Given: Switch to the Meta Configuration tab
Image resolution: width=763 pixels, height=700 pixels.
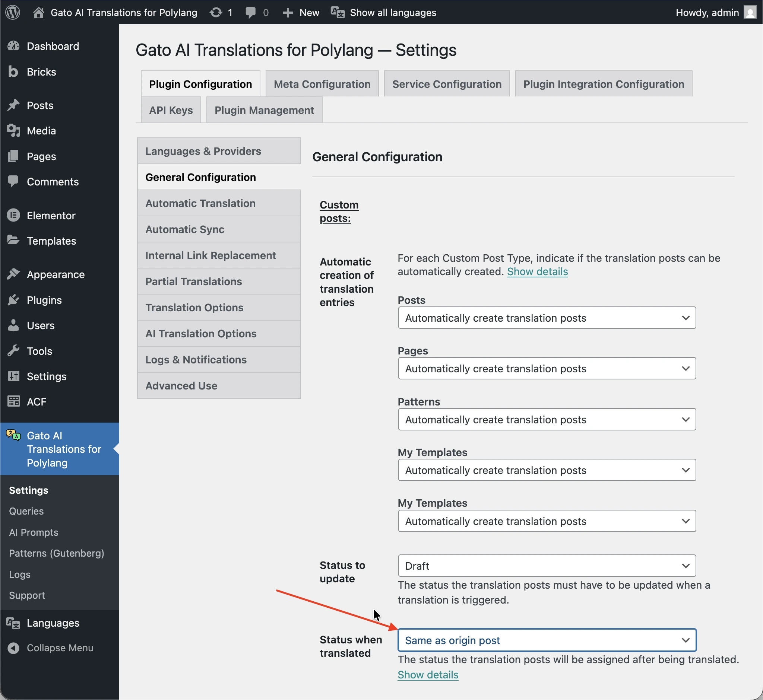Looking at the screenshot, I should [x=322, y=84].
